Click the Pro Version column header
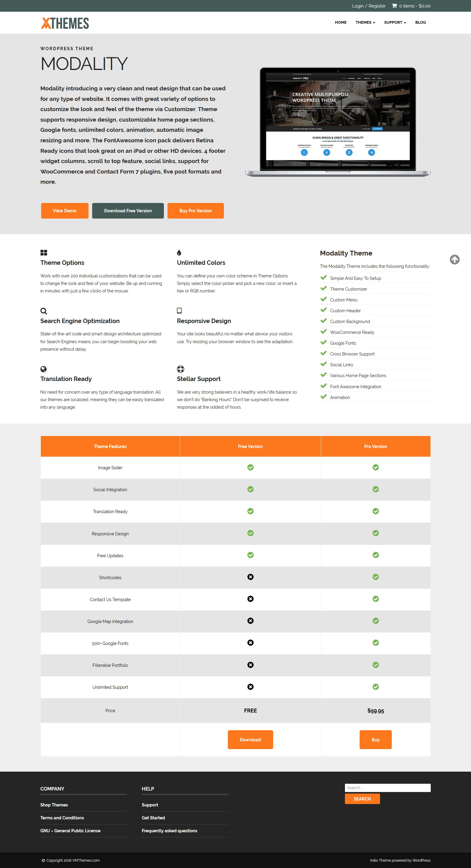The image size is (471, 868). coord(376,446)
